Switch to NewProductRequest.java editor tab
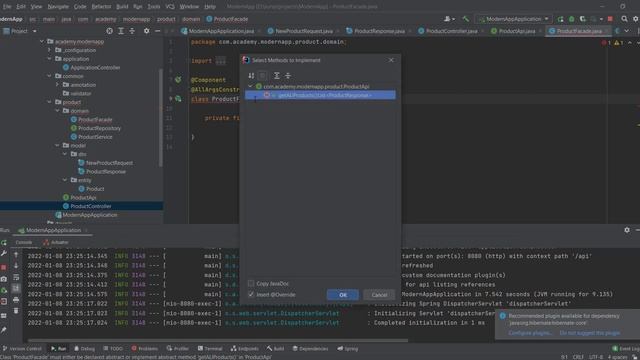Image resolution: width=640 pixels, height=360 pixels. (304, 31)
